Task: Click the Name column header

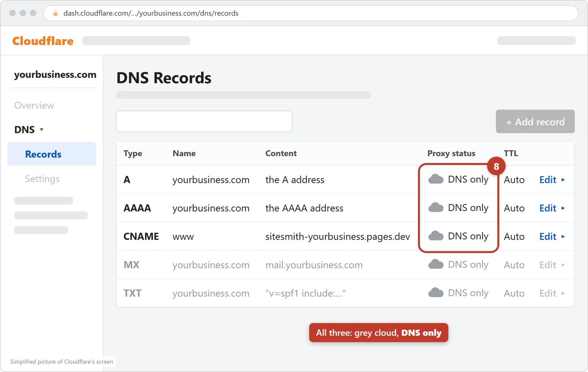Action: [x=184, y=154]
